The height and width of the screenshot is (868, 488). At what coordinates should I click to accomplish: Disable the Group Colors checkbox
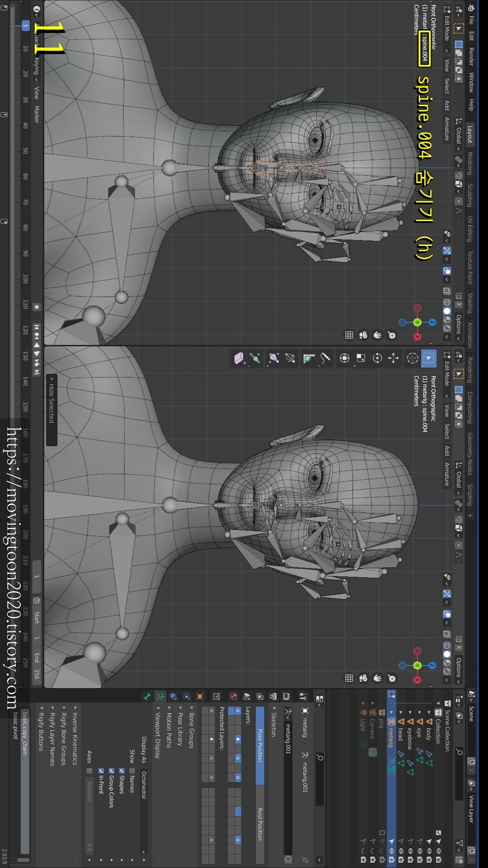coord(111,770)
